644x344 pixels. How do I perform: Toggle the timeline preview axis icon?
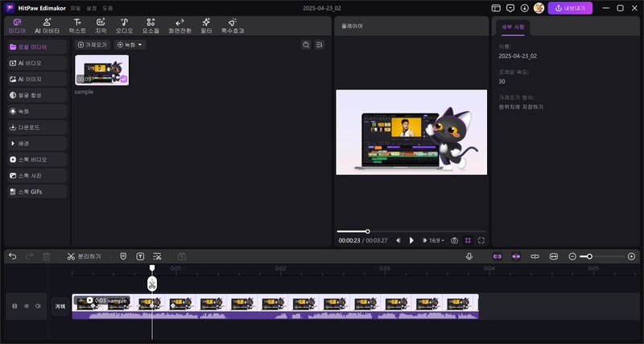[535, 256]
